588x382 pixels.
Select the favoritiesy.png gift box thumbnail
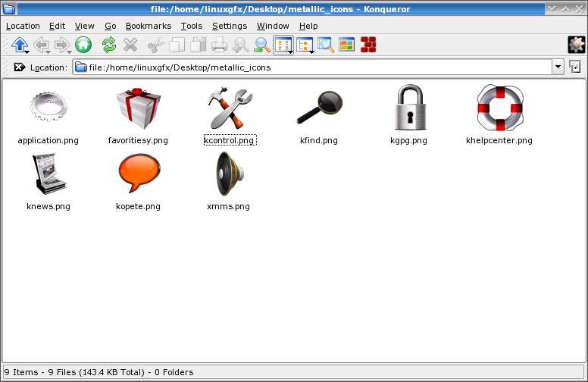click(x=139, y=108)
